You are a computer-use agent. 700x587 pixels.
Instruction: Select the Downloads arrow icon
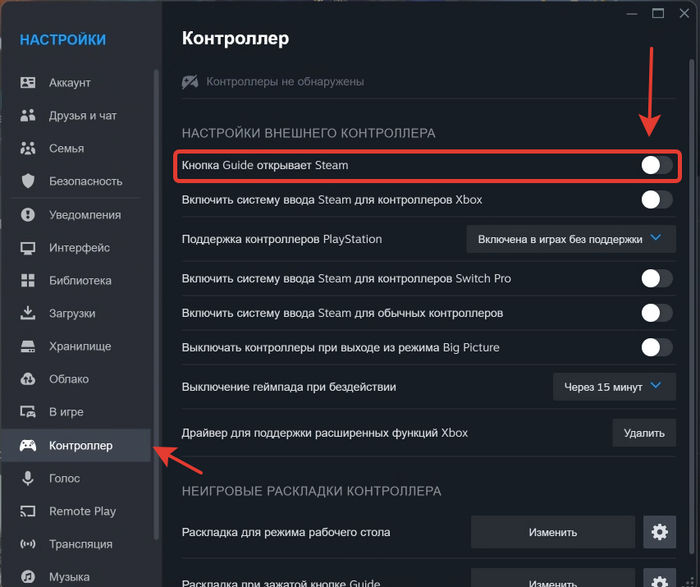28,313
